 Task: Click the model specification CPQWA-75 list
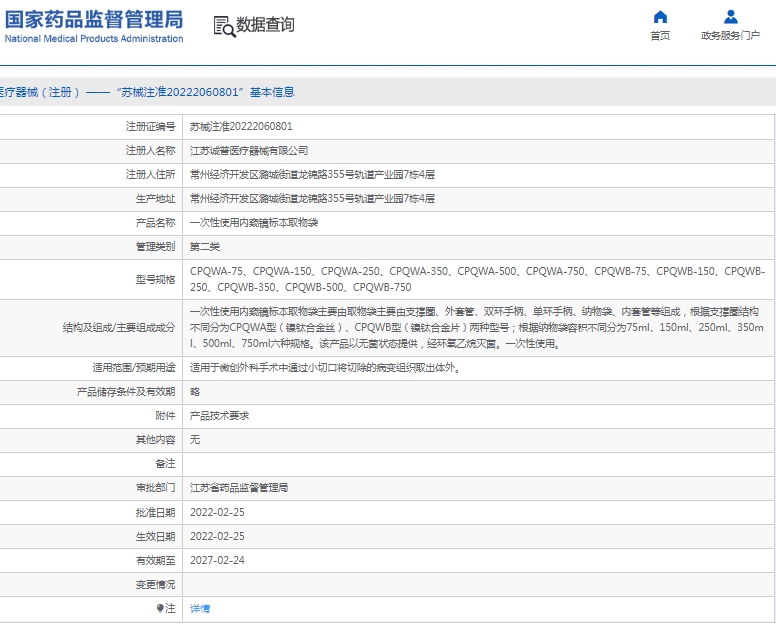[x=478, y=279]
